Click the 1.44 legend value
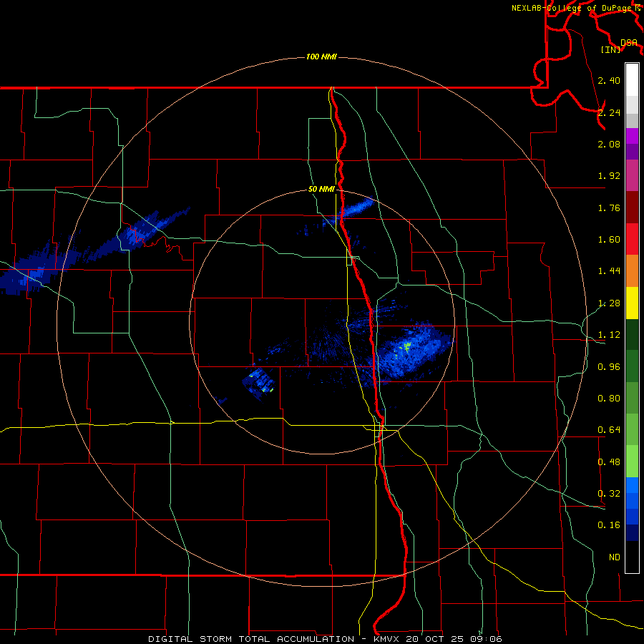The height and width of the screenshot is (644, 644). click(x=609, y=271)
